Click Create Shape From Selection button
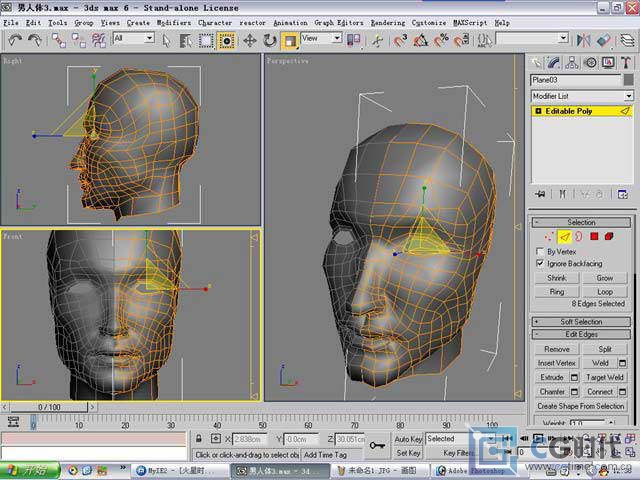This screenshot has height=480, width=640. tap(580, 406)
